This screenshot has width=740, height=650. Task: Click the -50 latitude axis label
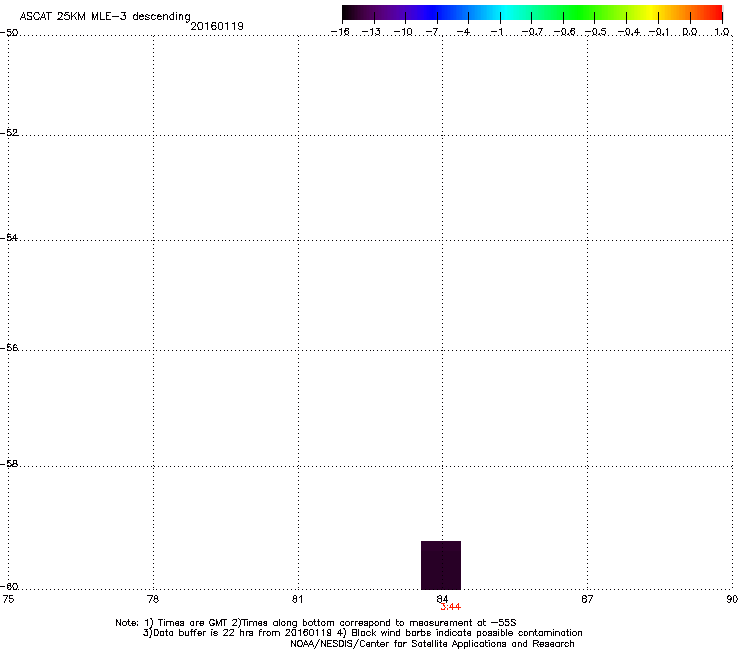(9, 33)
